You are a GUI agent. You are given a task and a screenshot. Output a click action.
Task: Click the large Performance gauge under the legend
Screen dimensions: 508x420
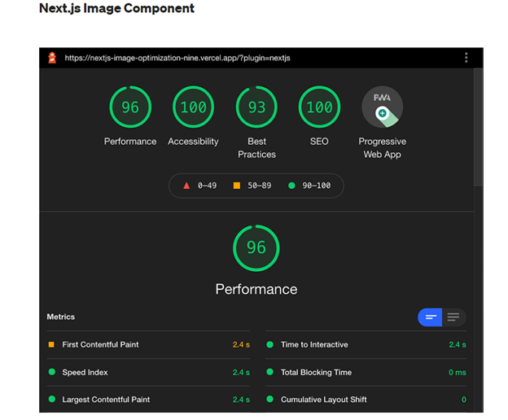click(256, 248)
